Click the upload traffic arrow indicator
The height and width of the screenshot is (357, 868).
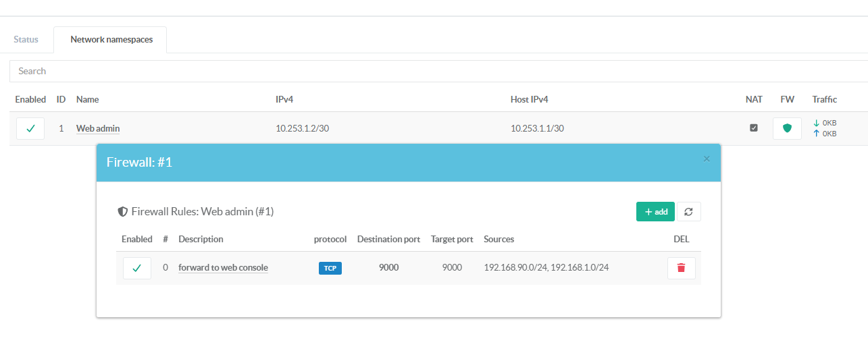[816, 134]
